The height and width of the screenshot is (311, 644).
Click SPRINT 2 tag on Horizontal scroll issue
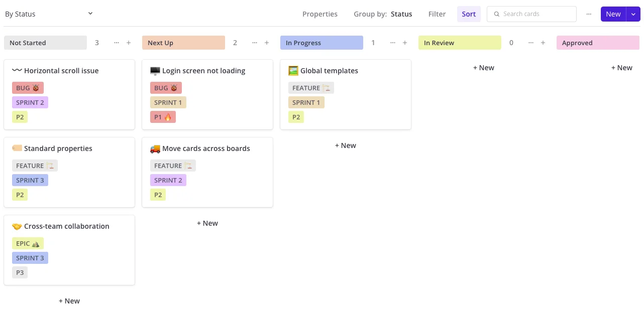point(30,102)
